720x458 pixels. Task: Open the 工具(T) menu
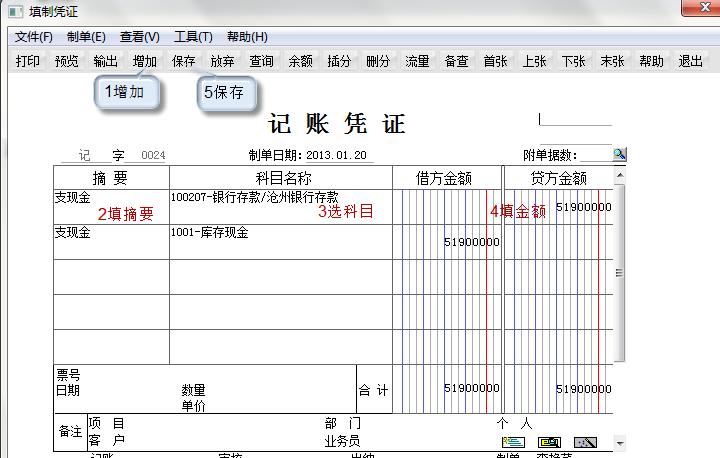click(193, 37)
